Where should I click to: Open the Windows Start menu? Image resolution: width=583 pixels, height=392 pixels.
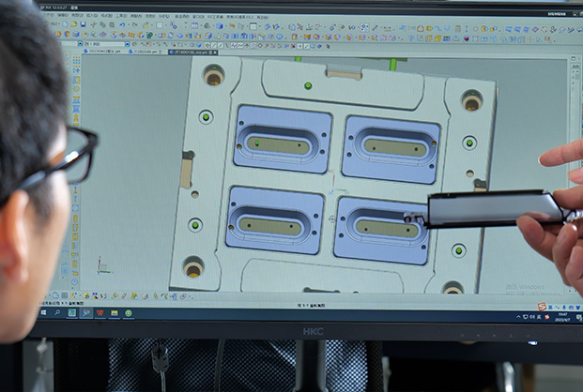coord(43,313)
